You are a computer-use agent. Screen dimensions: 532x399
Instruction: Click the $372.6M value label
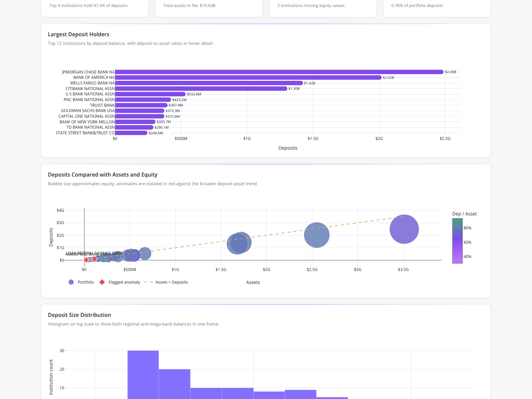point(173,116)
